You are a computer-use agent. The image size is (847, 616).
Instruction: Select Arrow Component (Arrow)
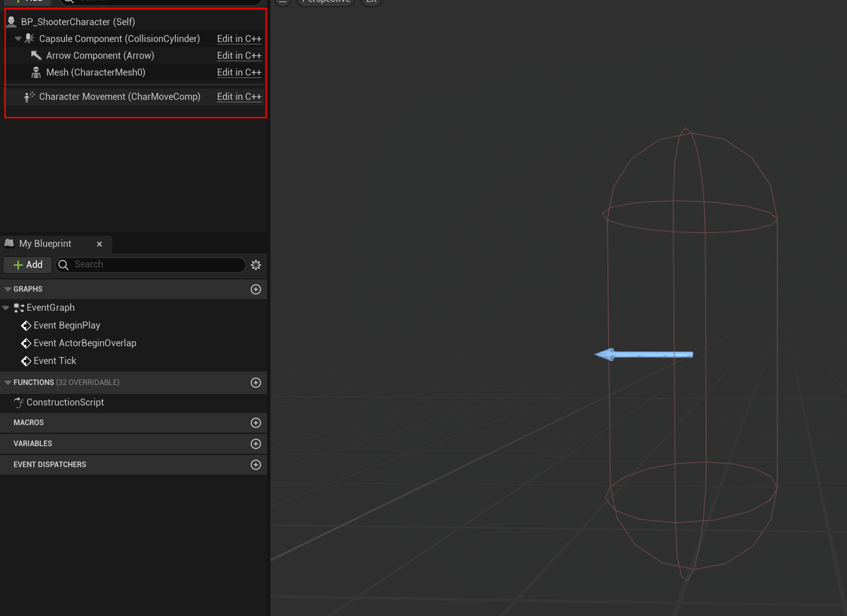pyautogui.click(x=100, y=56)
